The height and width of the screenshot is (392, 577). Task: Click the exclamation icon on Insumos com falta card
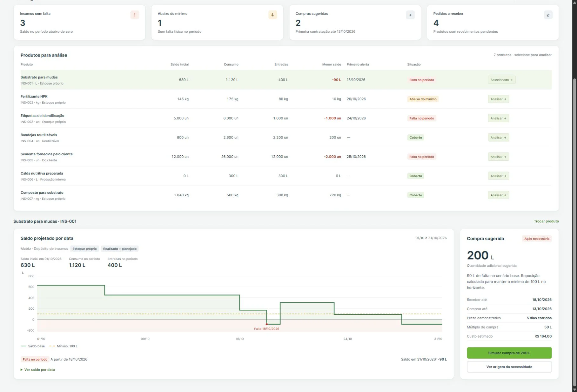pos(135,15)
